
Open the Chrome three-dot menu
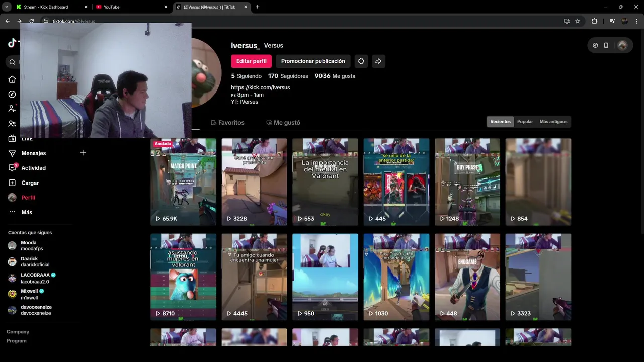[637, 21]
